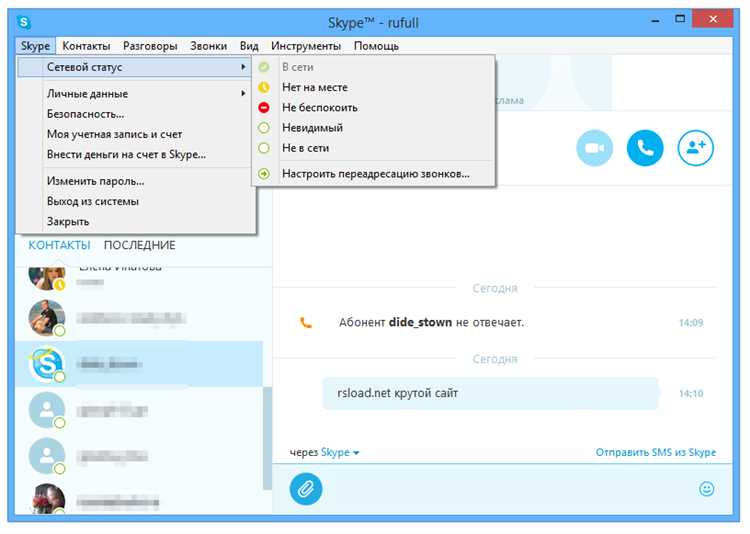The height and width of the screenshot is (534, 750).
Task: Click the 14:09 timestamp
Action: coord(691,323)
